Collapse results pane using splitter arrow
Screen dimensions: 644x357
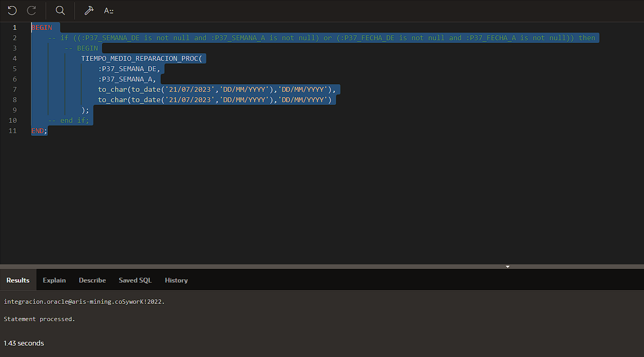click(508, 267)
